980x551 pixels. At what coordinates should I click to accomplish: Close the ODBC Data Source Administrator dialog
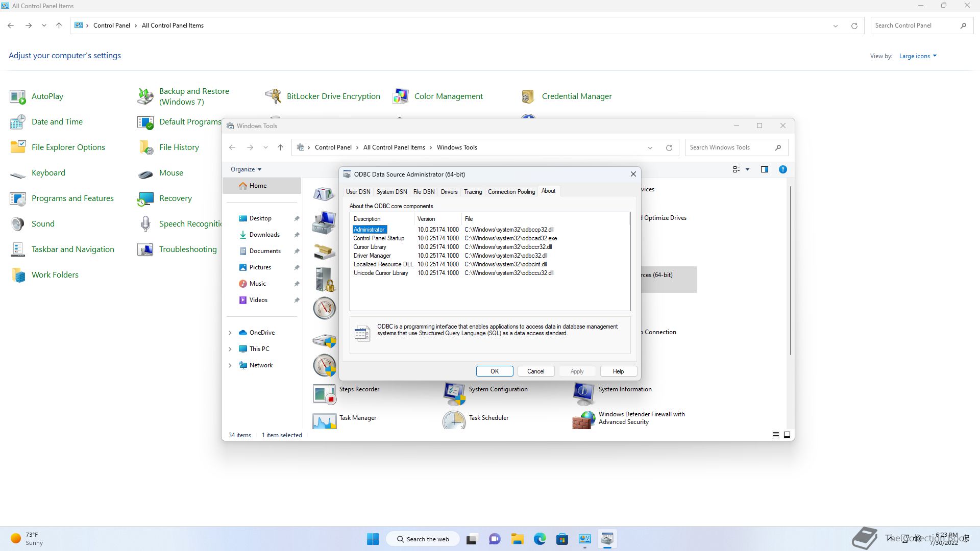[633, 174]
